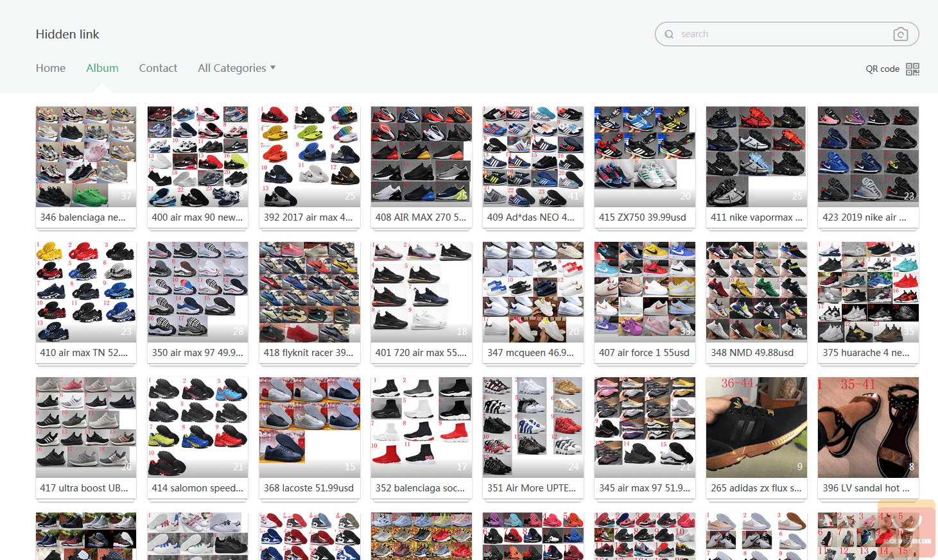Click the '368 lacoste 51.99usd' title

tap(308, 488)
